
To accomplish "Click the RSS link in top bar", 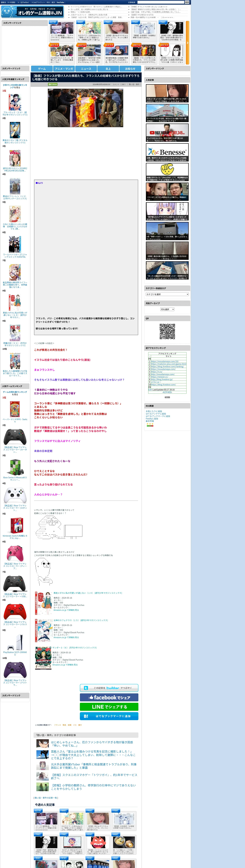I will pos(48,2).
